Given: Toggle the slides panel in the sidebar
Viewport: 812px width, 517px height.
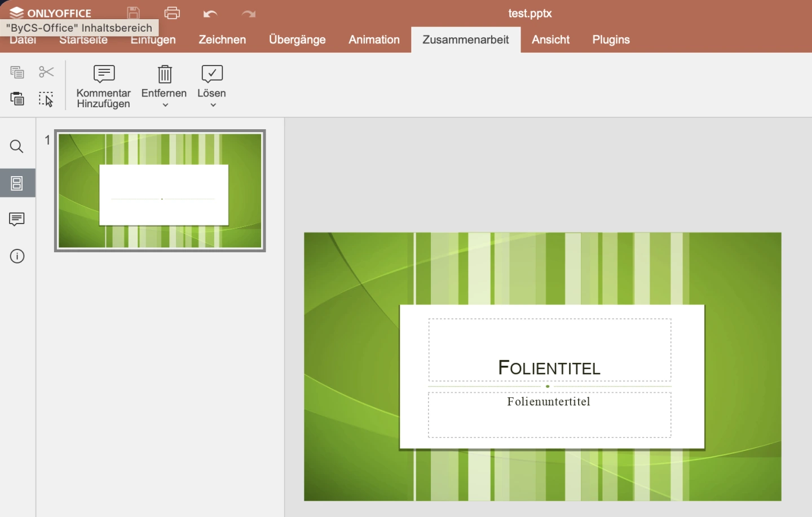Looking at the screenshot, I should point(17,183).
